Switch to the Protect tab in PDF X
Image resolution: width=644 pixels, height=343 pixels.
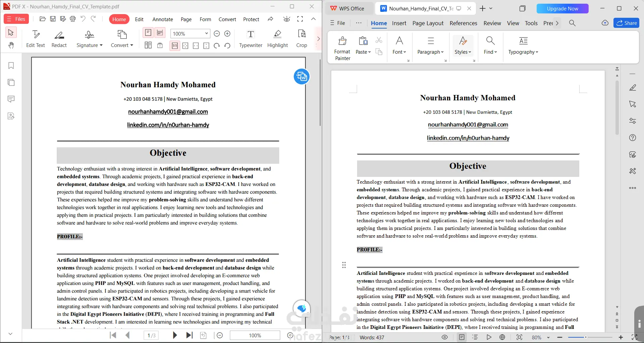251,19
